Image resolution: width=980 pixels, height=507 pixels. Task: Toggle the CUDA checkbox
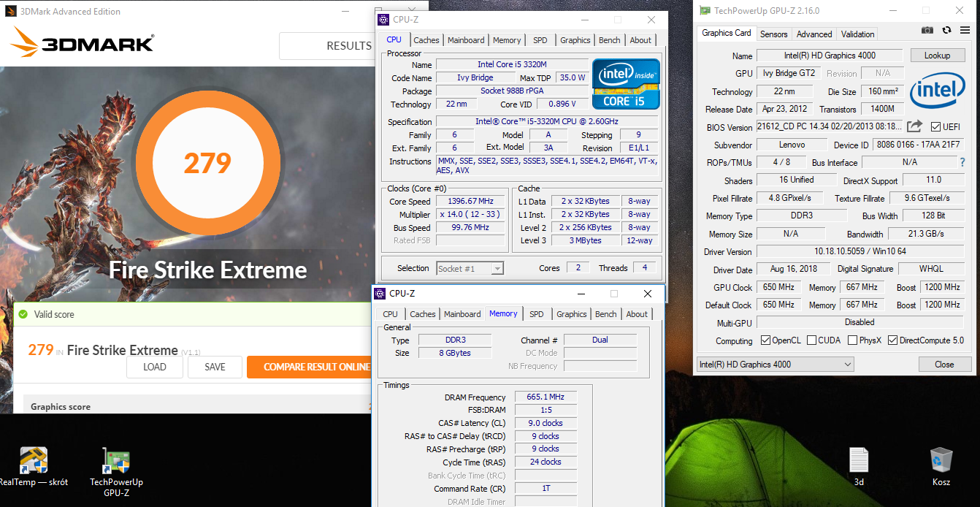pos(813,340)
